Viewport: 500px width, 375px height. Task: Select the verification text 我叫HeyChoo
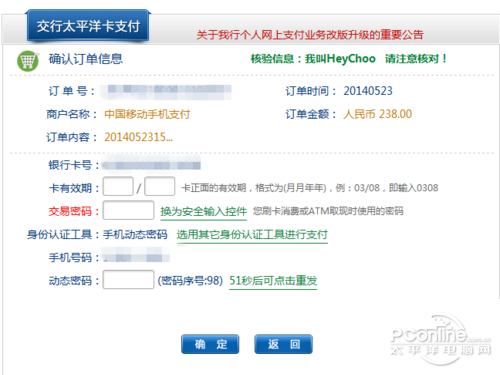pyautogui.click(x=340, y=59)
